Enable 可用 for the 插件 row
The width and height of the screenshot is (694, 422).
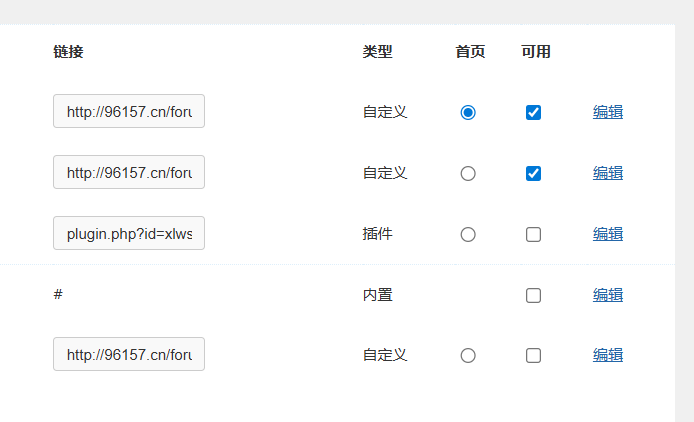pos(533,234)
